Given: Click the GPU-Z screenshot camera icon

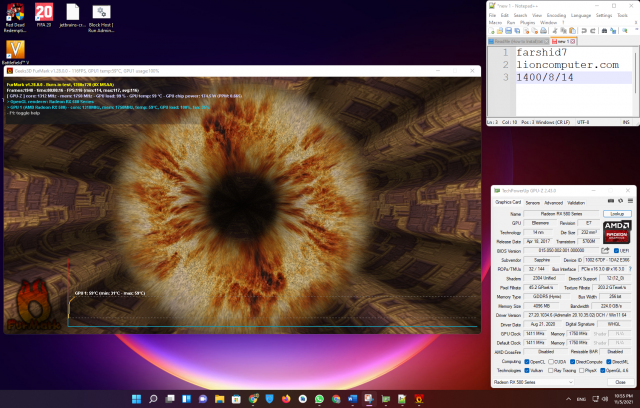Looking at the screenshot, I should 608,202.
